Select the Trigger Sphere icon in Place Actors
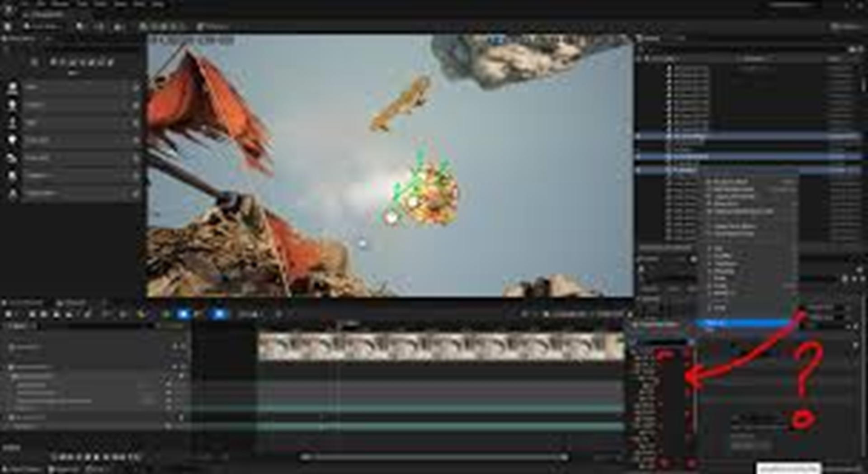868x474 pixels. click(x=13, y=193)
